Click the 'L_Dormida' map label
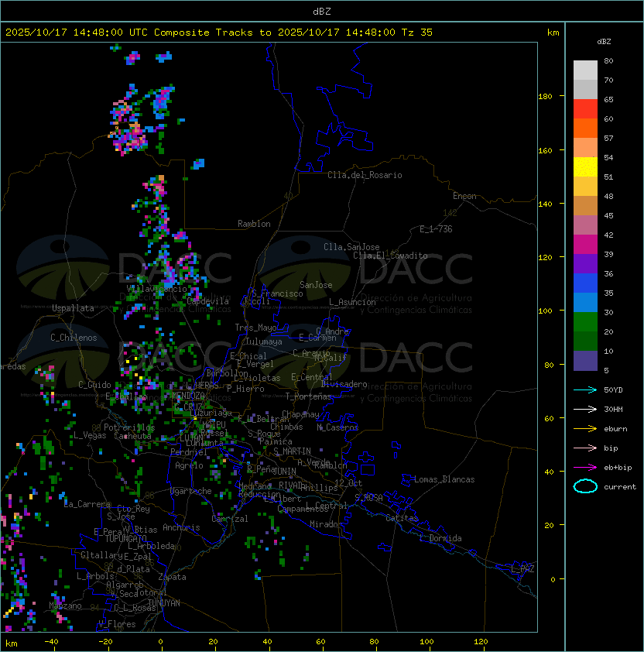This screenshot has width=644, height=652. point(440,538)
